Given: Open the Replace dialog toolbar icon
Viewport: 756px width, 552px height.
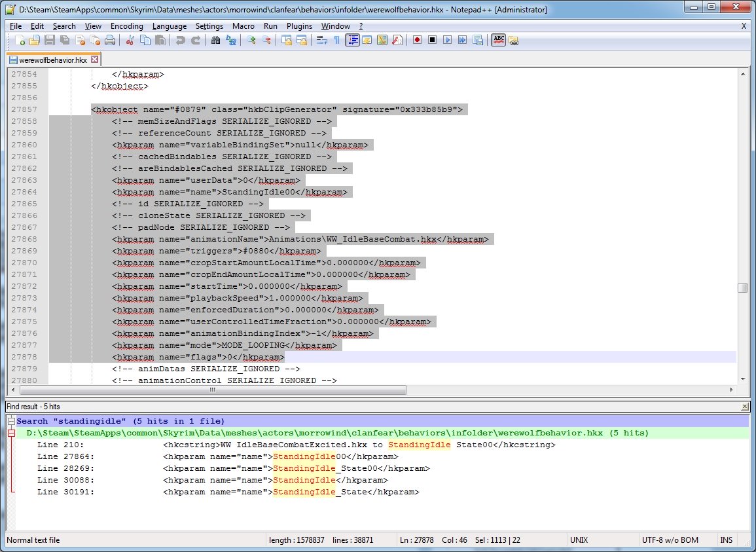Looking at the screenshot, I should [231, 41].
